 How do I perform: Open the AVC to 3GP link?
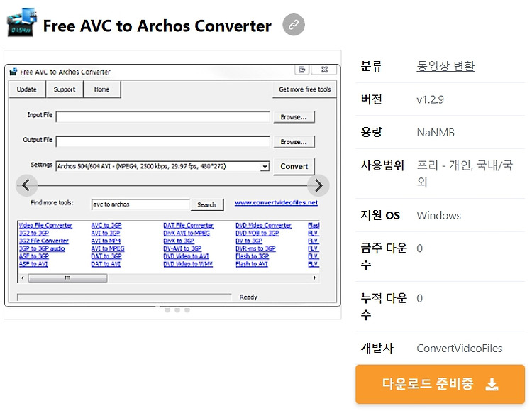pyautogui.click(x=106, y=225)
